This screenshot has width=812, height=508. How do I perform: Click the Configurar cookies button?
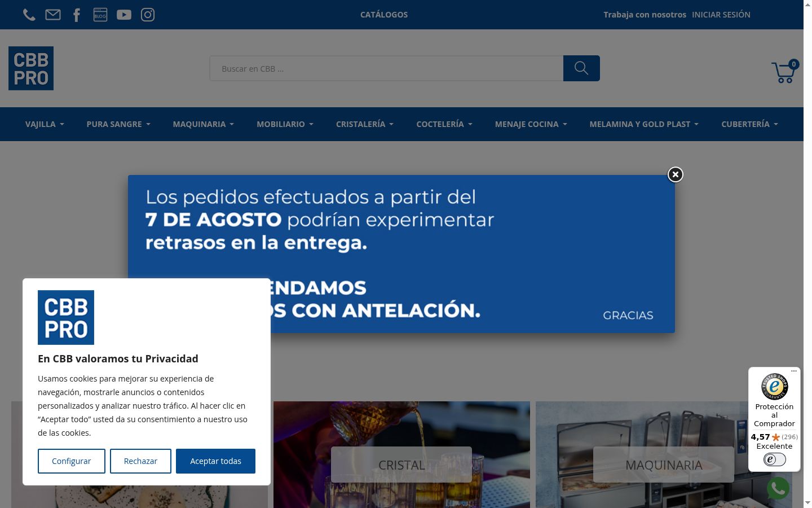point(72,461)
